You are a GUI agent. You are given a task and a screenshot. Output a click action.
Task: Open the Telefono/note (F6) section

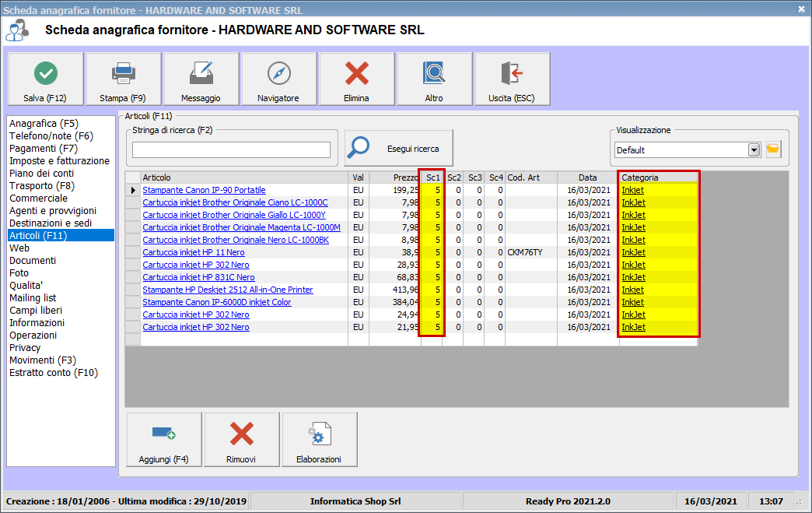point(51,135)
